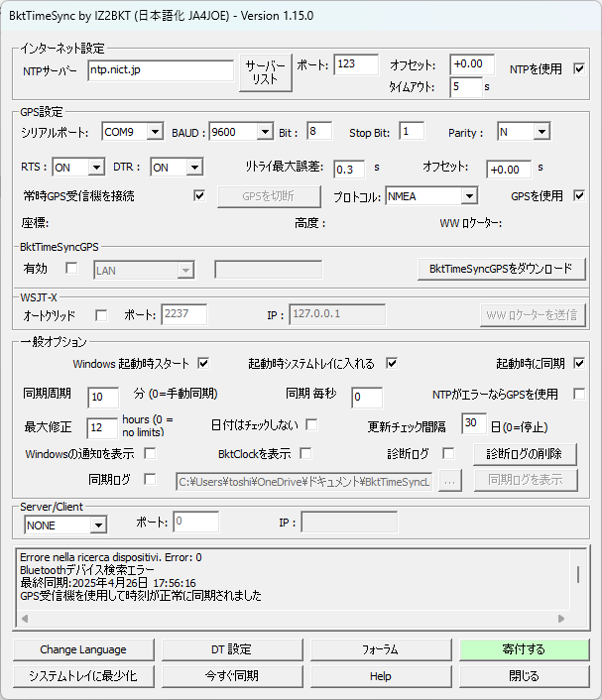Open DT 設定

(x=232, y=649)
